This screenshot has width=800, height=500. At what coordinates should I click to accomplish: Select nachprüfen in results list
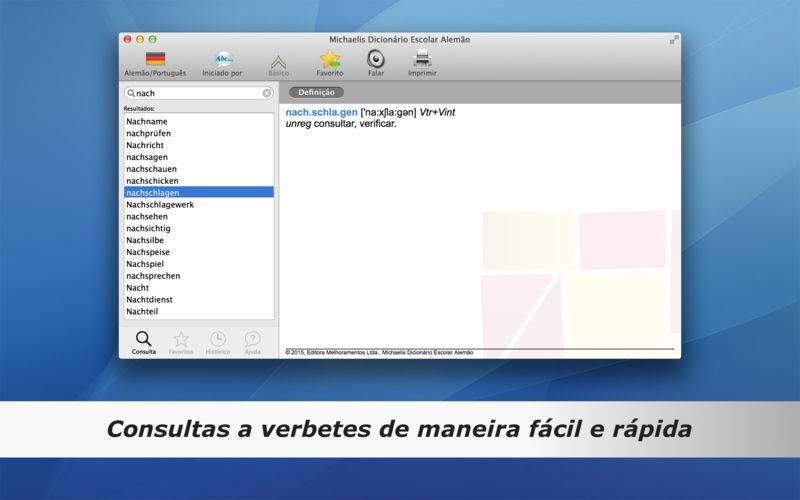point(199,133)
